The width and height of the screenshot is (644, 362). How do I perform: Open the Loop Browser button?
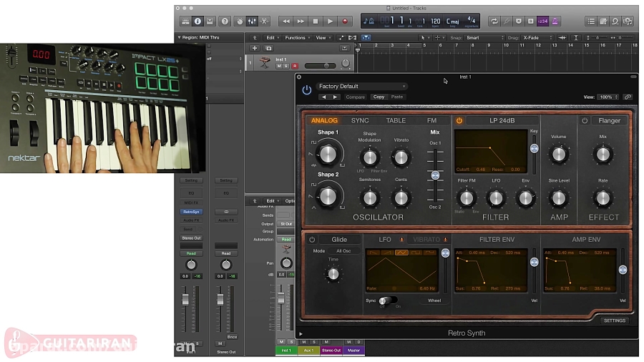tap(615, 21)
